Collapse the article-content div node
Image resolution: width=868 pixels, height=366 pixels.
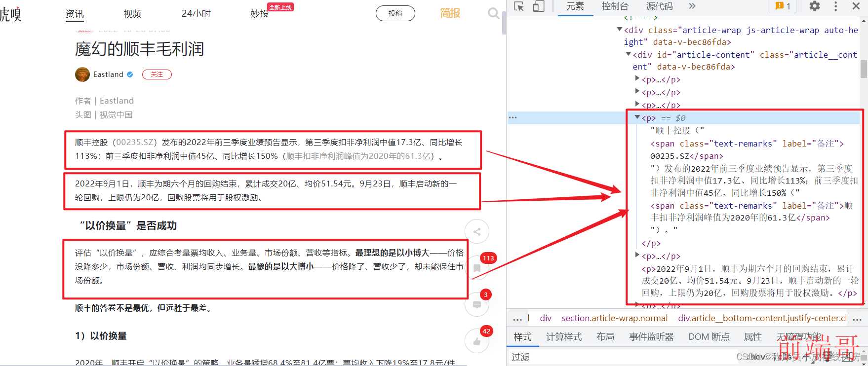(629, 54)
